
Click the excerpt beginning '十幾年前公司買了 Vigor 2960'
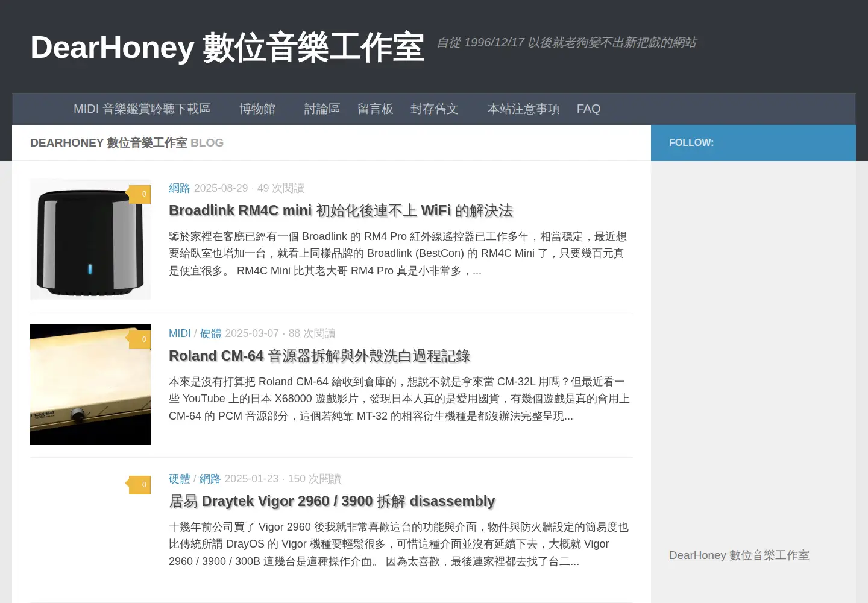click(x=398, y=545)
